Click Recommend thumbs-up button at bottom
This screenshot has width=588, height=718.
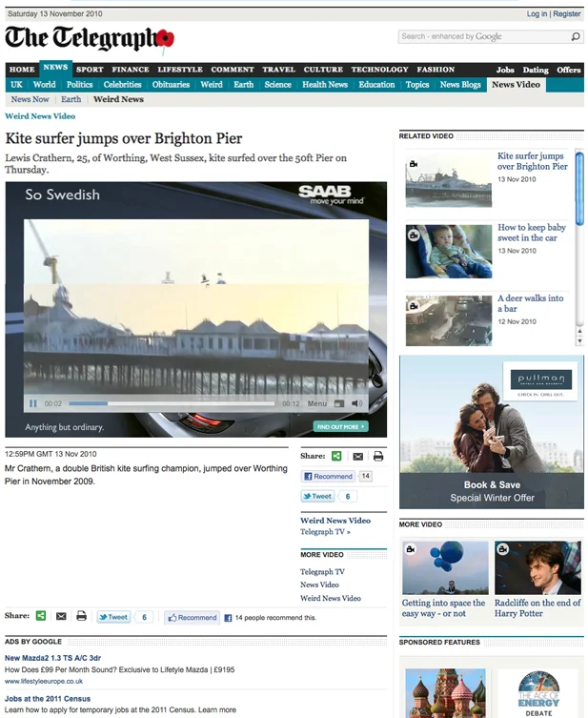click(x=193, y=617)
